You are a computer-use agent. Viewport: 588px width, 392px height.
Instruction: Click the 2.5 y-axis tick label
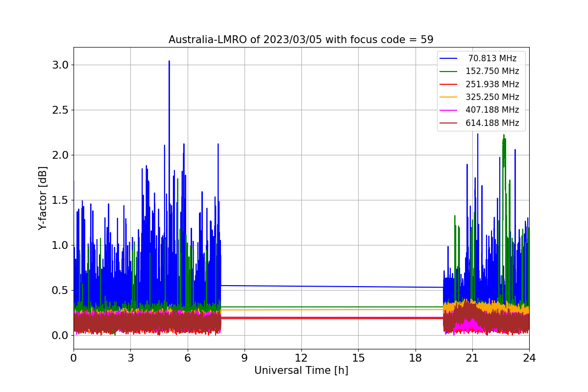coord(60,110)
